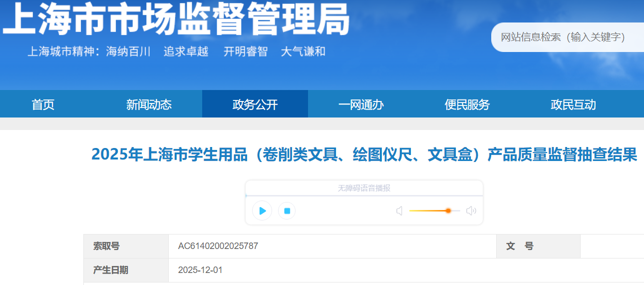Click the low-volume speaker icon
The height and width of the screenshot is (285, 644).
[x=399, y=211]
